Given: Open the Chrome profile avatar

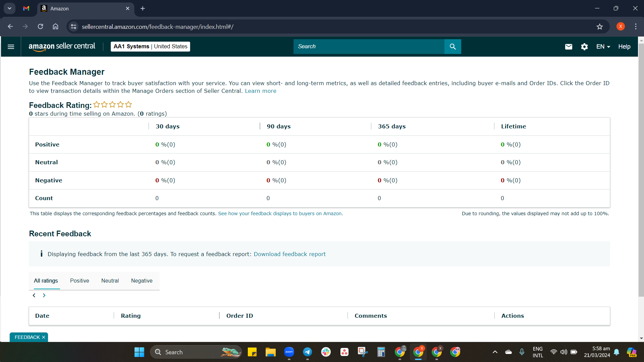Looking at the screenshot, I should click(x=621, y=26).
